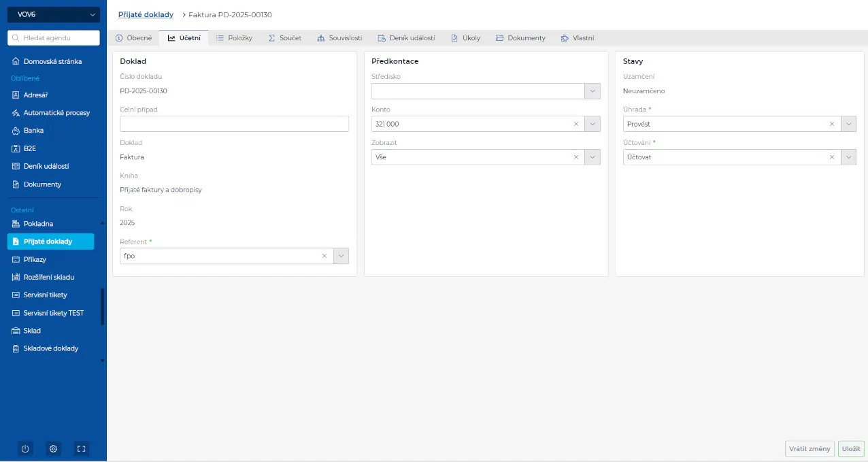The height and width of the screenshot is (462, 868).
Task: Clear the Účtování selection with X icon
Action: click(831, 157)
